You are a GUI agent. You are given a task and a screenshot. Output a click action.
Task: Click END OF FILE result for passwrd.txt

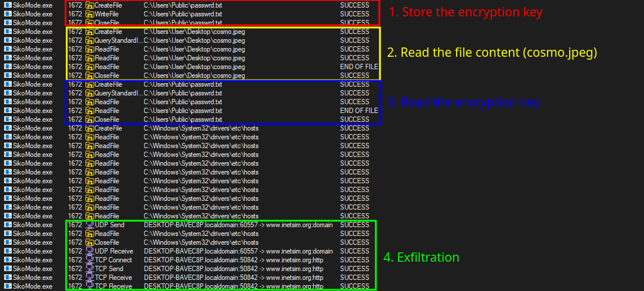tap(359, 111)
